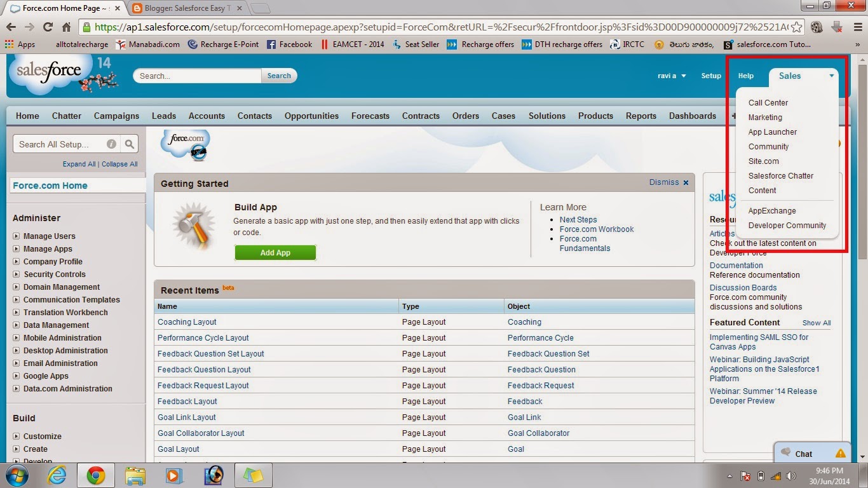
Task: Click the Force.com setup cloud icon
Action: click(186, 145)
